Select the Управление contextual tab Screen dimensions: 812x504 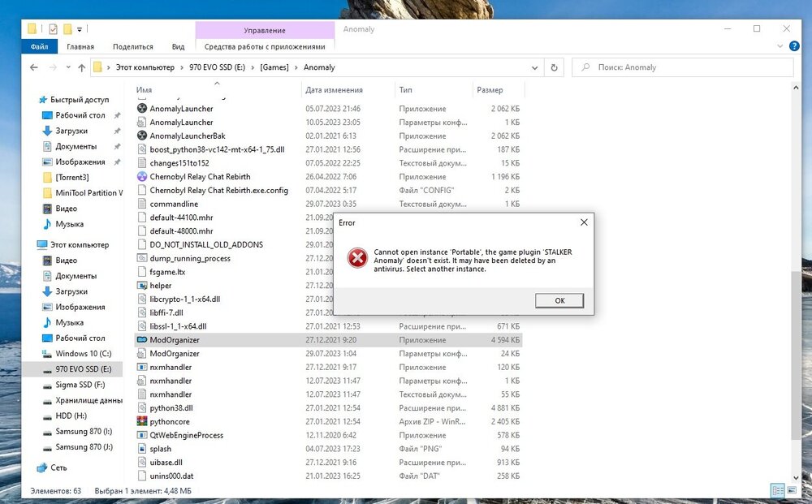click(x=265, y=31)
